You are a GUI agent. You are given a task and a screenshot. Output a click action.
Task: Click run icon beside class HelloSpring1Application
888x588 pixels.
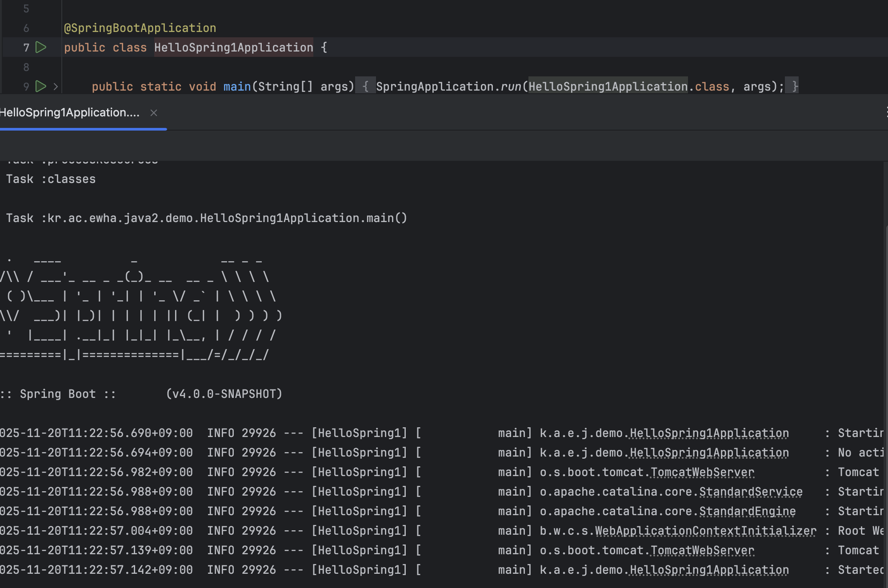point(41,47)
